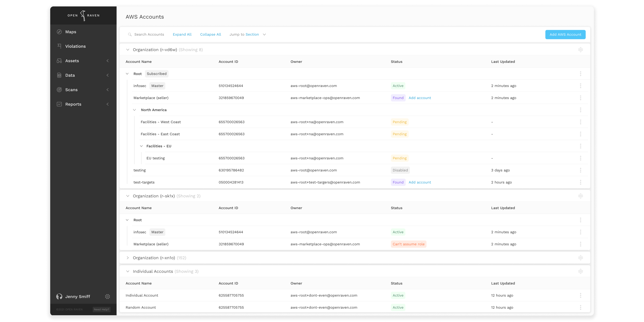Click reorder handle for Organization (r-sk1x)

tap(580, 196)
